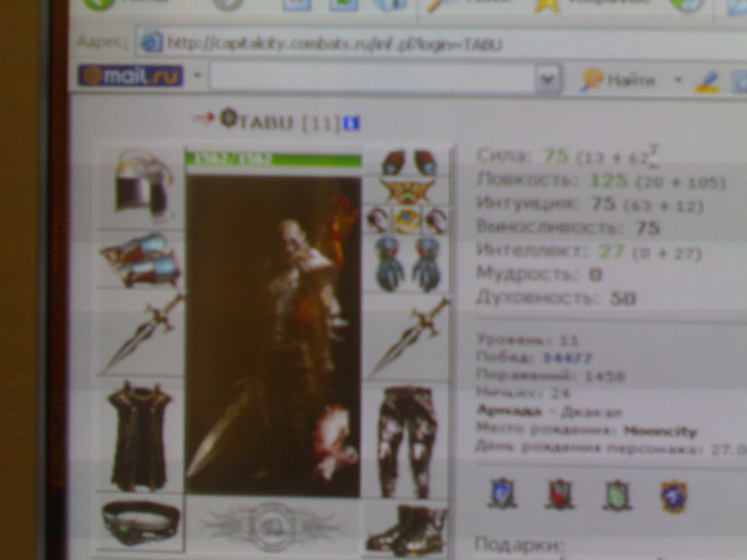This screenshot has height=560, width=747.
Task: Click the Побед wins count value
Action: coord(567,358)
